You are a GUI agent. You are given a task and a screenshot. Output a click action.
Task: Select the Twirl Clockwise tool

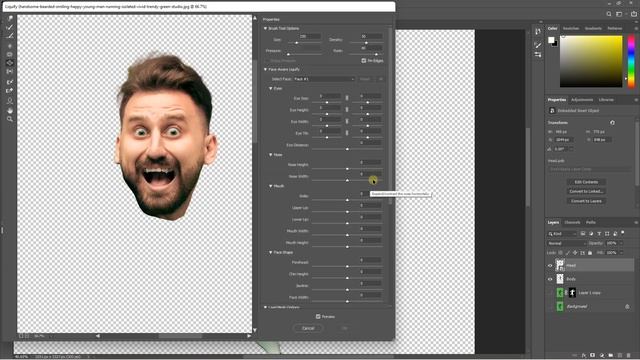click(10, 46)
